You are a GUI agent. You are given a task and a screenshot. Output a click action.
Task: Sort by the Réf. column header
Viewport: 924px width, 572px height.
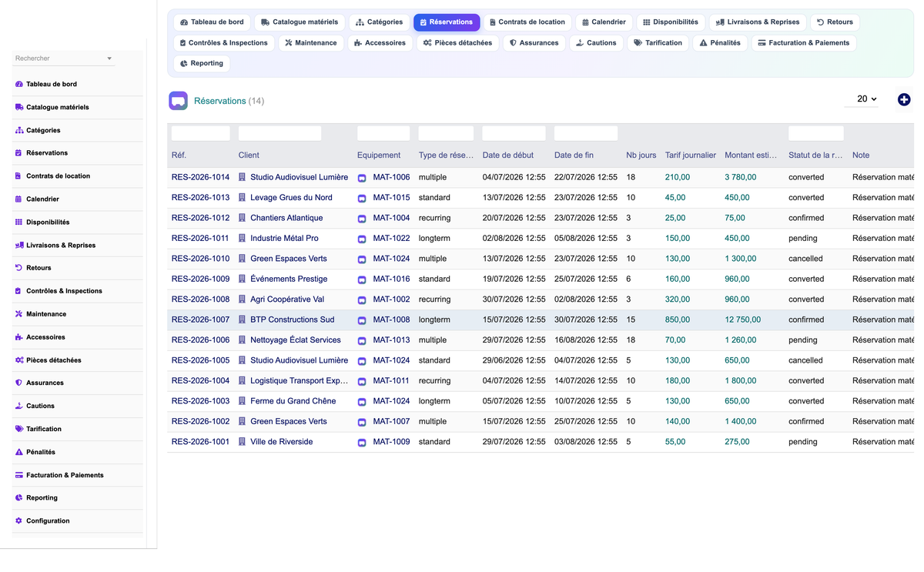click(179, 156)
